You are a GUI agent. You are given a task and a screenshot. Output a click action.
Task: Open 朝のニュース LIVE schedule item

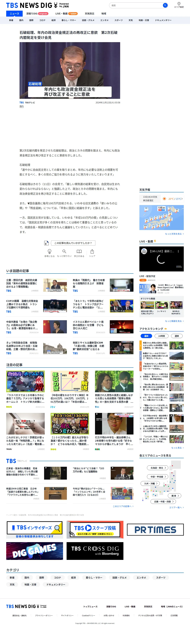(161, 288)
